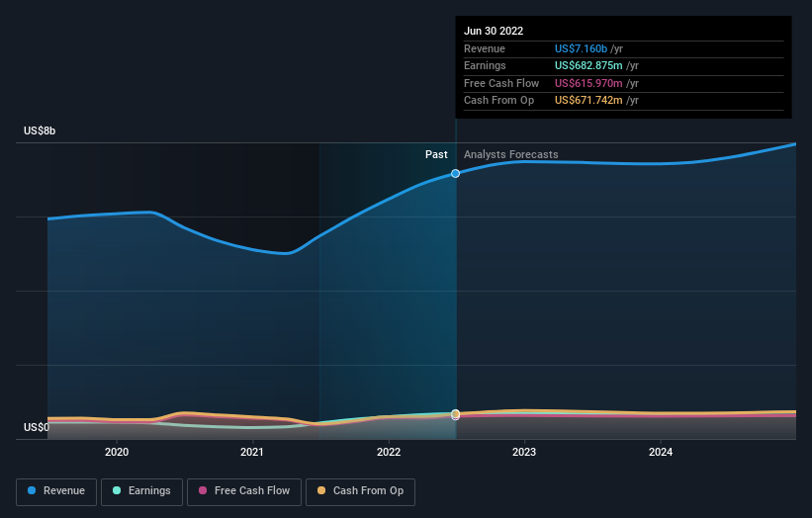Screen dimensions: 812x518
Task: Click the US$8b y-axis label
Action: coord(40,130)
